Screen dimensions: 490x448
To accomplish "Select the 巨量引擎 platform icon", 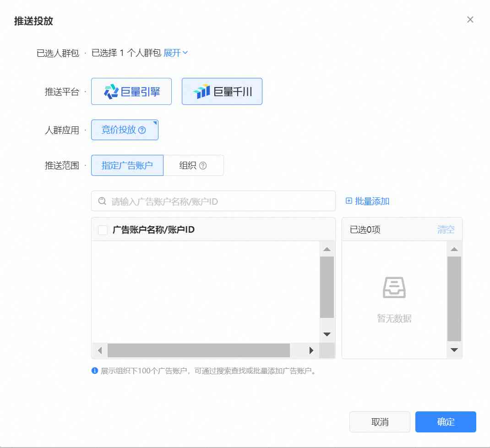I will [110, 91].
